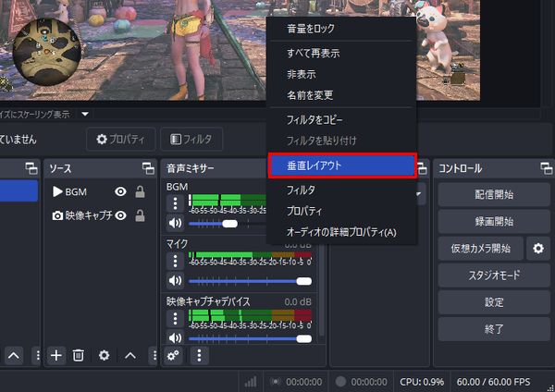Image resolution: width=555 pixels, height=392 pixels.
Task: Click the 音声ミキサー panel title
Action: [x=191, y=168]
